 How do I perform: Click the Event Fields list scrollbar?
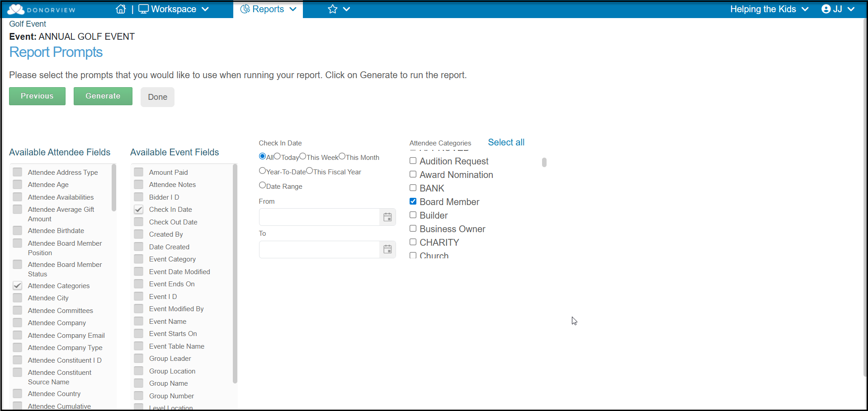point(235,274)
